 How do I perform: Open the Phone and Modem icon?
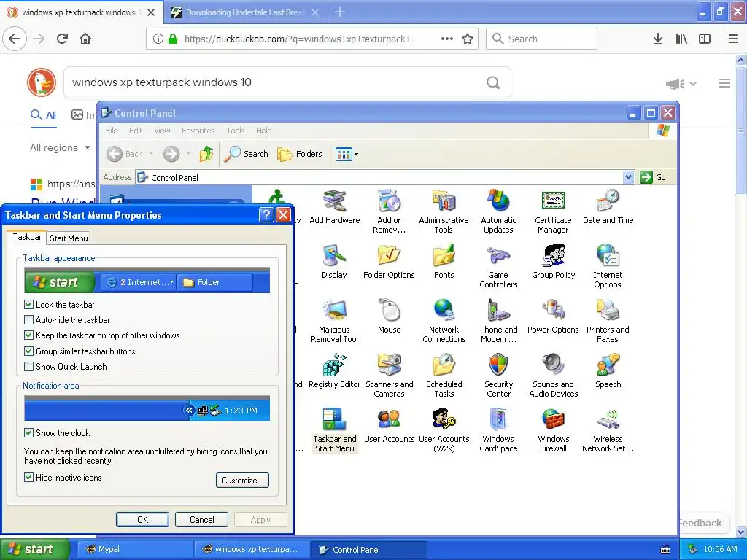tap(498, 321)
